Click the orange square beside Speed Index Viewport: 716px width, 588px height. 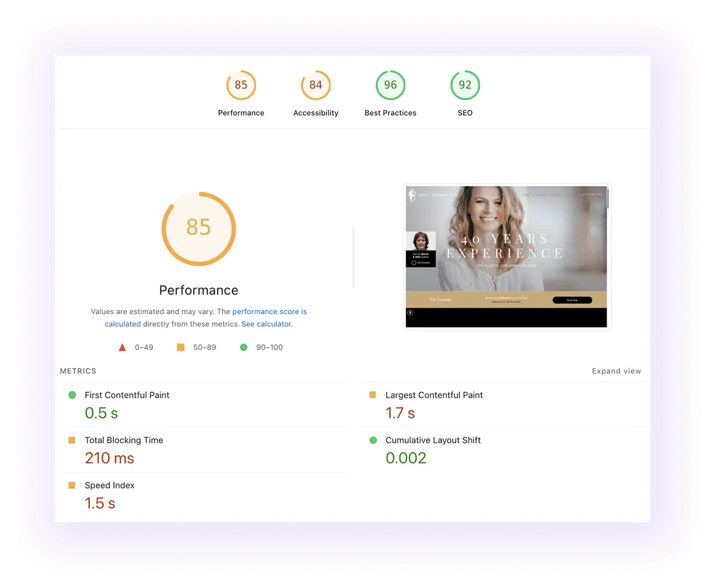pos(73,485)
